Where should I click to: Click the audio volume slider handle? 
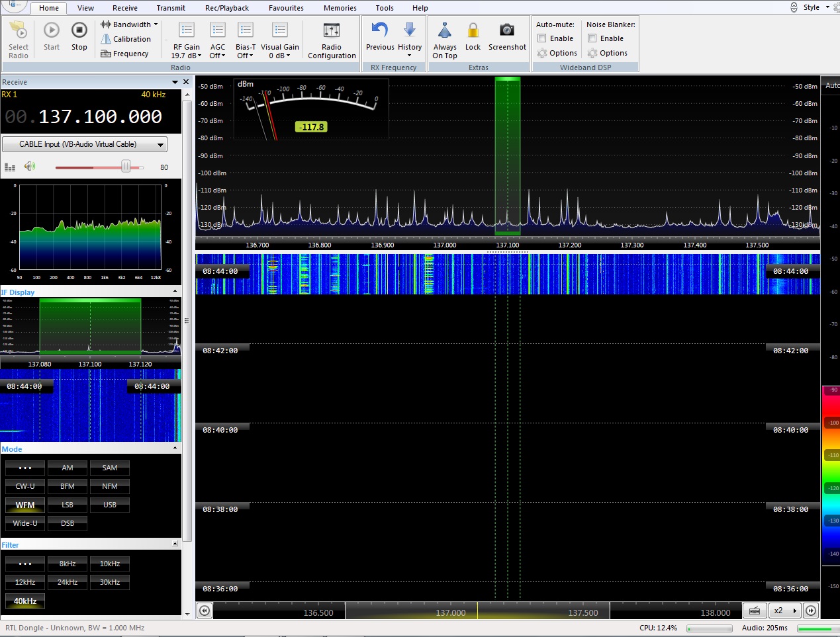click(x=126, y=167)
